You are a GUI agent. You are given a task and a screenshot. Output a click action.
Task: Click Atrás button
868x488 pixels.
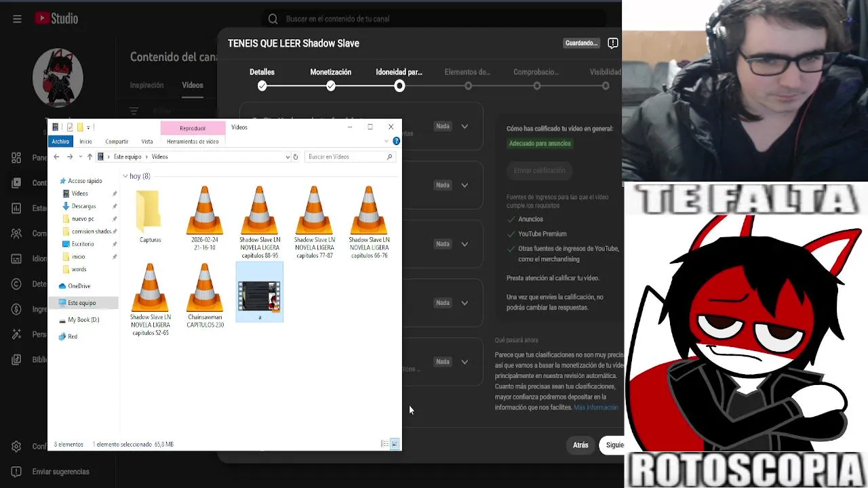580,445
